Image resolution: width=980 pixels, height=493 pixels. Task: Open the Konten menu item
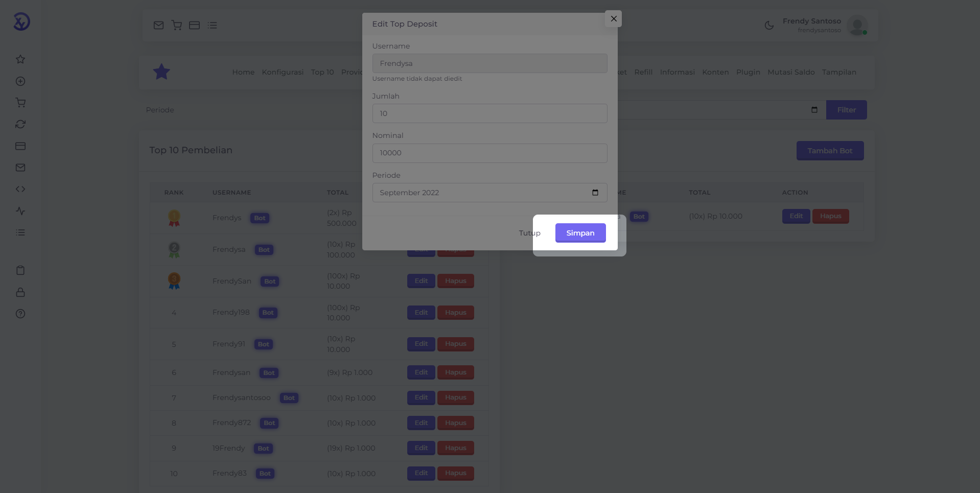click(x=715, y=72)
